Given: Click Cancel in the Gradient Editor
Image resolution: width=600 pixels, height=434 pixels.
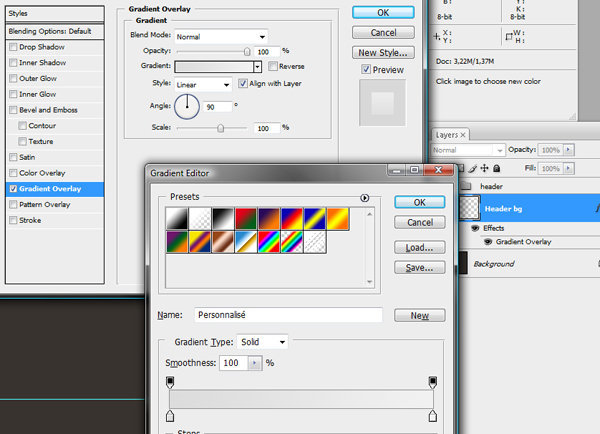Looking at the screenshot, I should 420,222.
